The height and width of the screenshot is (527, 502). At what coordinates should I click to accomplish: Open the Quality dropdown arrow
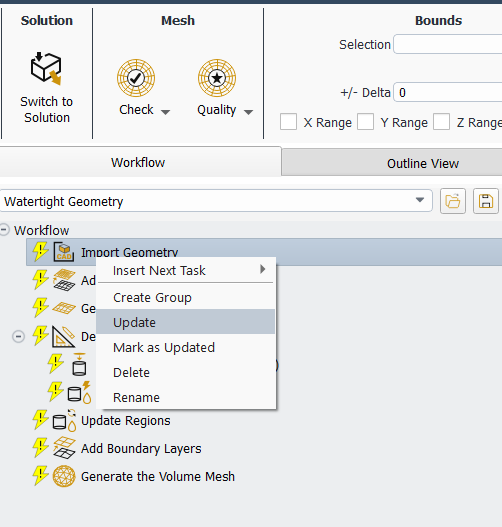(x=248, y=112)
